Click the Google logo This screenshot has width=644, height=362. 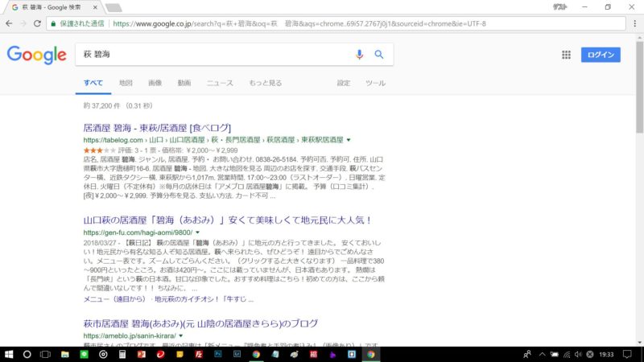pos(36,55)
